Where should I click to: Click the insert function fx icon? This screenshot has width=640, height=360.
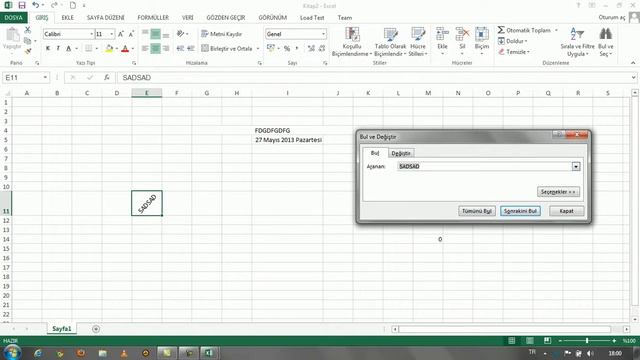point(107,78)
